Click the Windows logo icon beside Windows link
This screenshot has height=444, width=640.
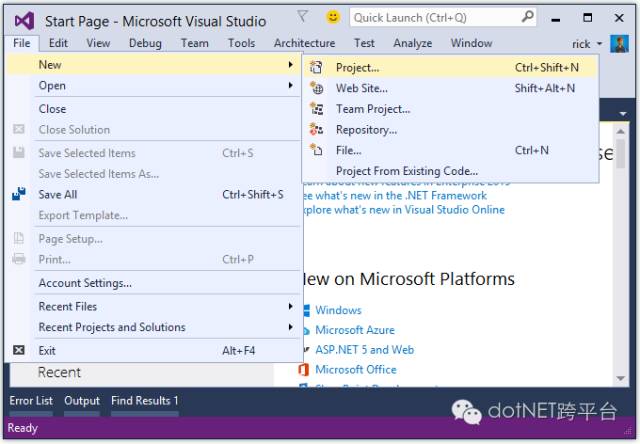[x=306, y=310]
